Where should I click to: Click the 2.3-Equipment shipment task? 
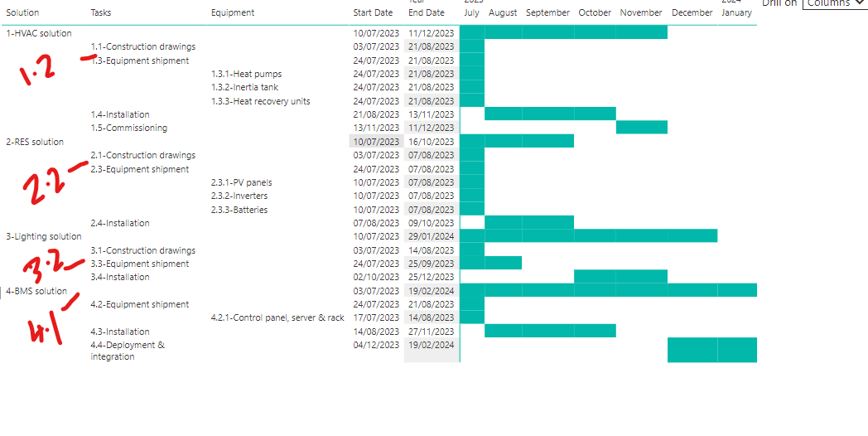click(x=139, y=169)
